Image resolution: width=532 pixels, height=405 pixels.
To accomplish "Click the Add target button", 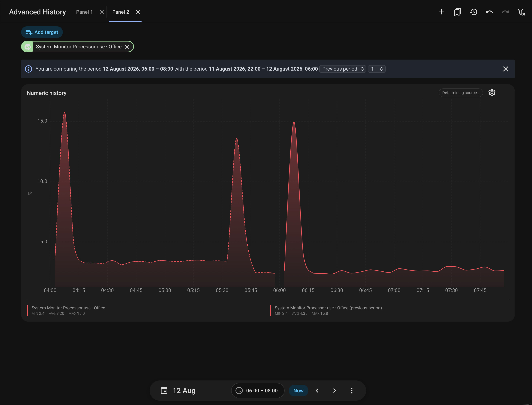I will 42,32.
